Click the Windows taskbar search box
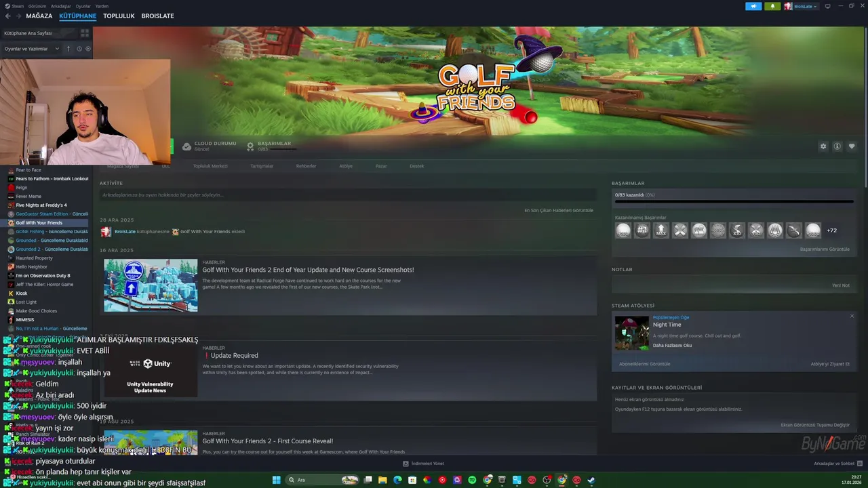Screen dimensions: 868x488 point(321,480)
